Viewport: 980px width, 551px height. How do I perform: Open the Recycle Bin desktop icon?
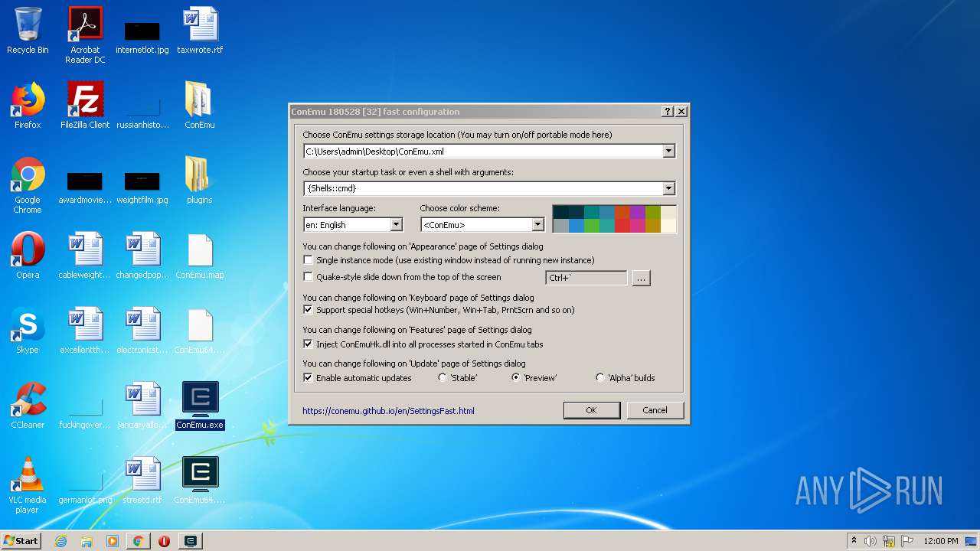click(28, 31)
